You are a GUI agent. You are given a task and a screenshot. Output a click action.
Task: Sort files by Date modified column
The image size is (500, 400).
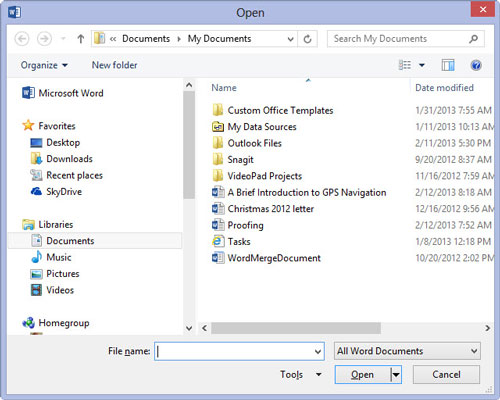(444, 88)
